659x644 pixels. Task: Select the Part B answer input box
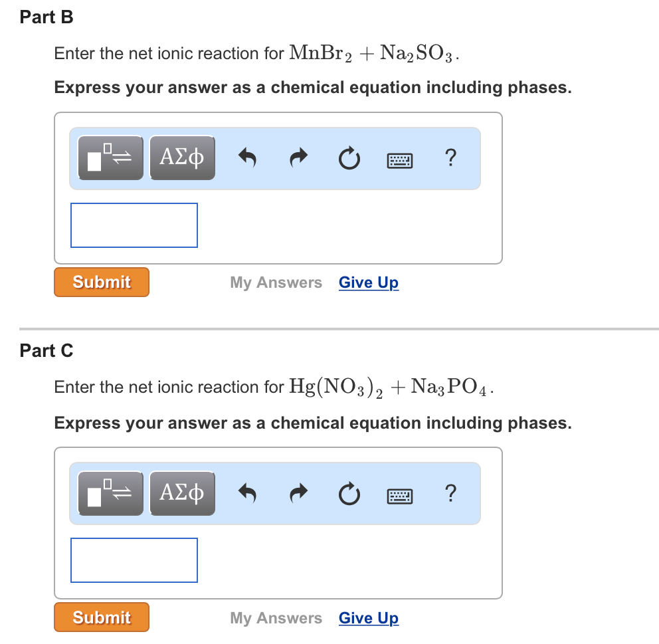[x=134, y=225]
